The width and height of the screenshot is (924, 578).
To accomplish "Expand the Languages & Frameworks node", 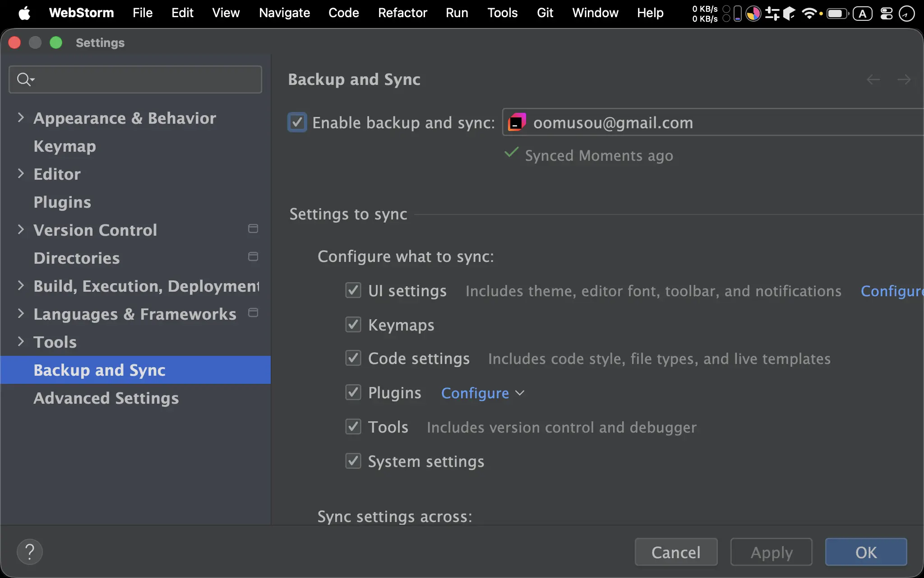I will click(21, 314).
